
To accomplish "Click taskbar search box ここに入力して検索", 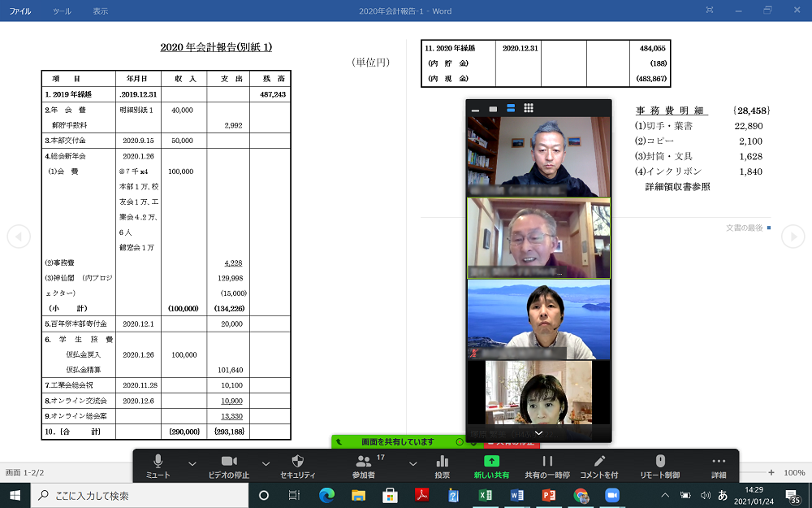I will [140, 496].
